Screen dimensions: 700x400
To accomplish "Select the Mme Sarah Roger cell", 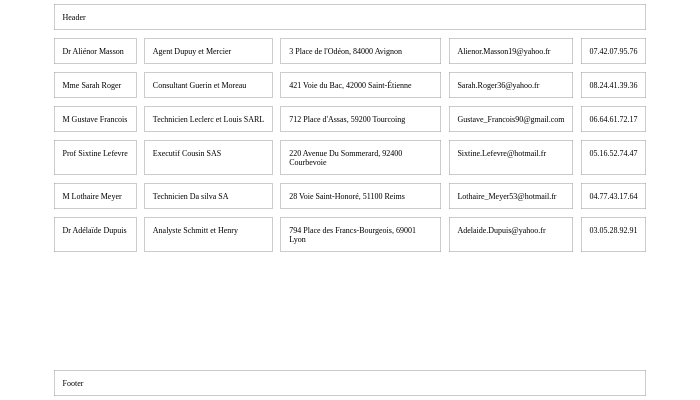I will tap(95, 85).
